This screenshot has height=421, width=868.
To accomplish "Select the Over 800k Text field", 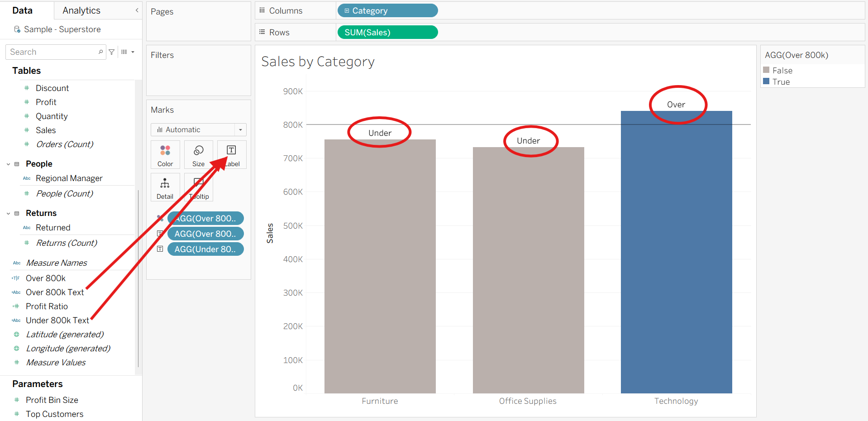I will pos(55,292).
